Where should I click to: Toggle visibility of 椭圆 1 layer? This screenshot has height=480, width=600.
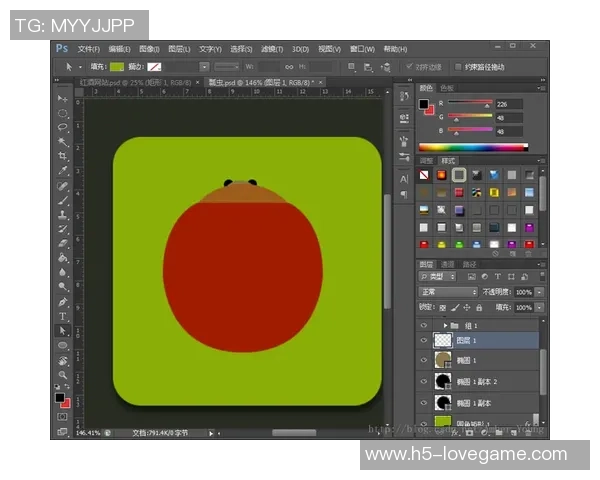tap(424, 361)
